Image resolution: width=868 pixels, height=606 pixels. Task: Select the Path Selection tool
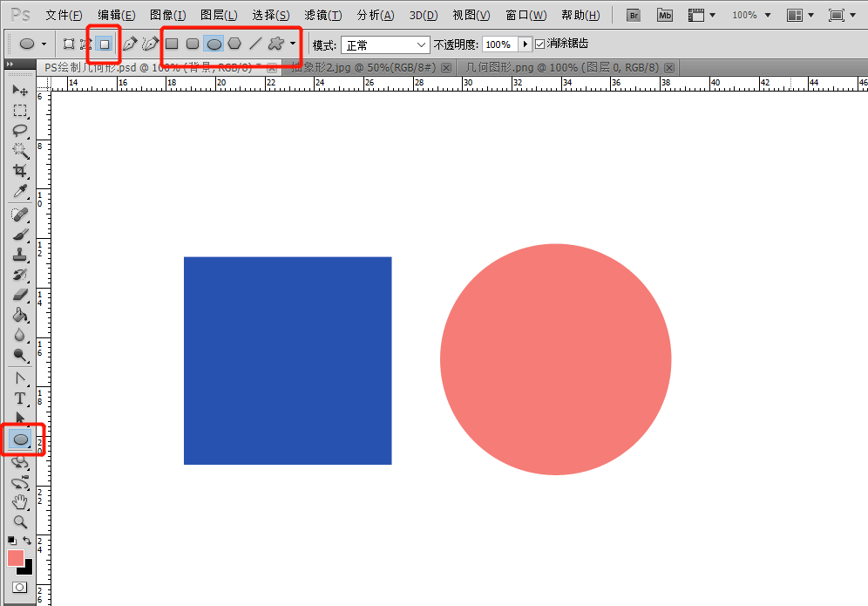(20, 418)
